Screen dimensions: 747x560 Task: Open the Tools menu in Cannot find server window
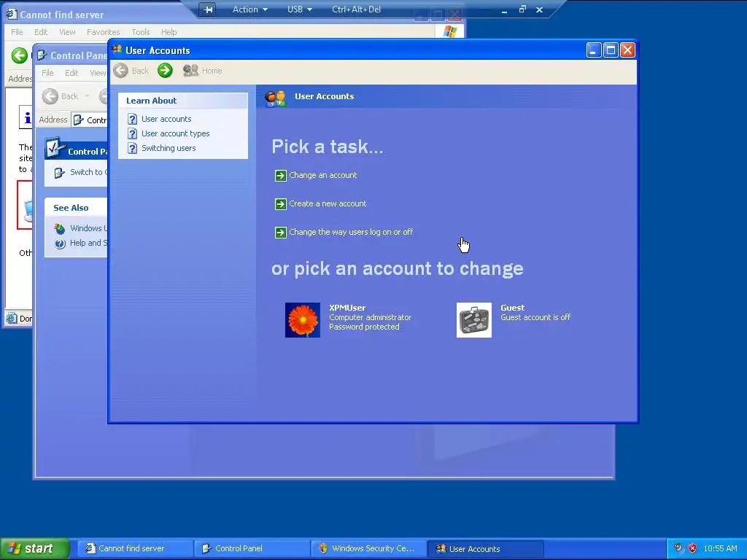point(141,32)
